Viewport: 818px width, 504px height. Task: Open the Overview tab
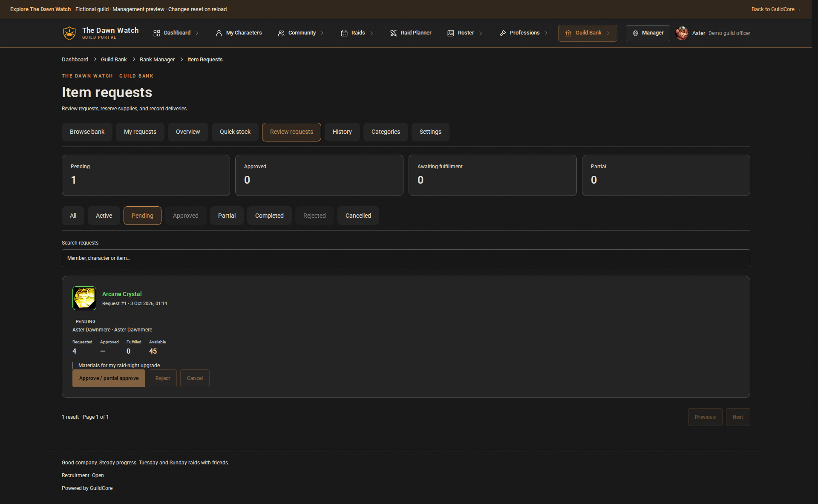pos(188,132)
